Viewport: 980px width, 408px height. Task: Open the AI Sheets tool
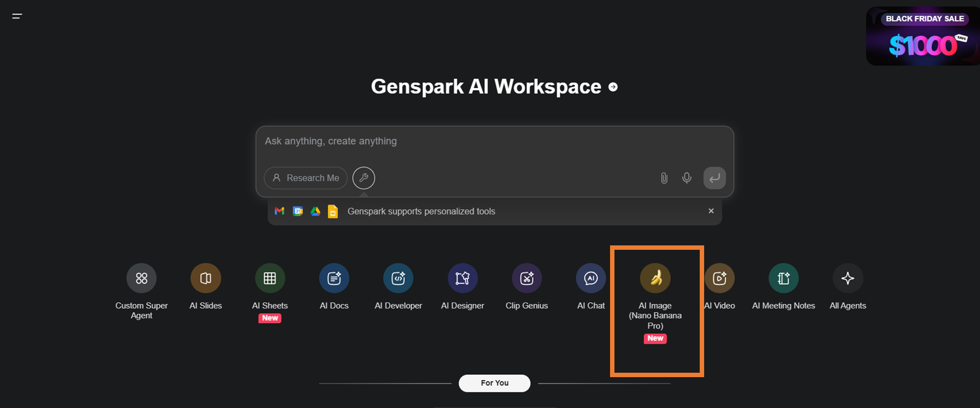(270, 278)
